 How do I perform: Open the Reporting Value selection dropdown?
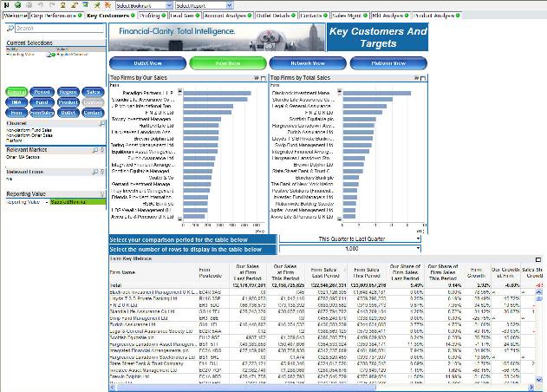click(x=47, y=202)
